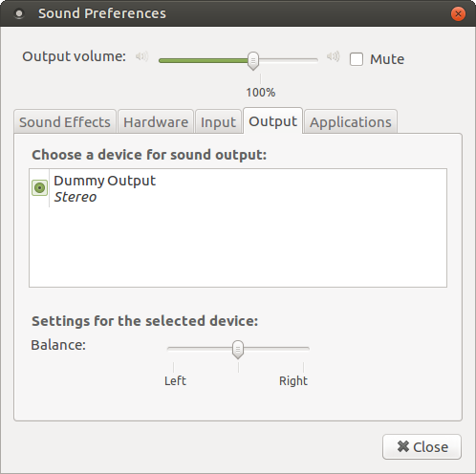The height and width of the screenshot is (474, 476).
Task: Select the Dummy Output radio button
Action: tap(39, 188)
